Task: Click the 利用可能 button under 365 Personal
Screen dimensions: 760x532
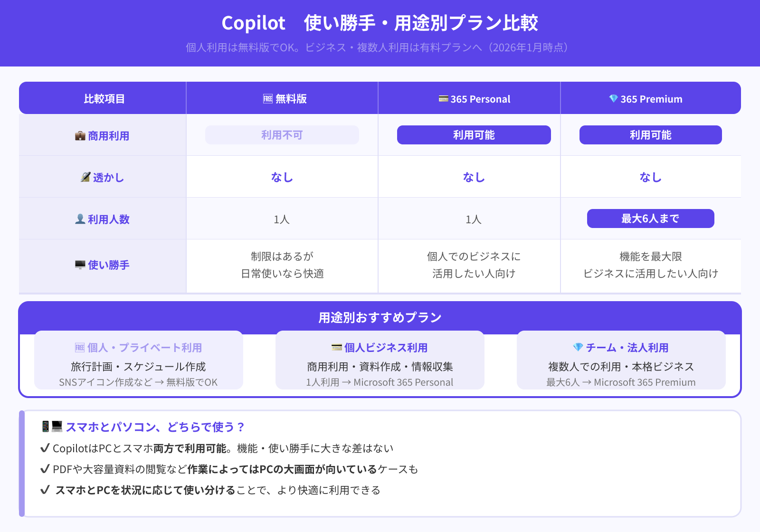Action: click(474, 135)
